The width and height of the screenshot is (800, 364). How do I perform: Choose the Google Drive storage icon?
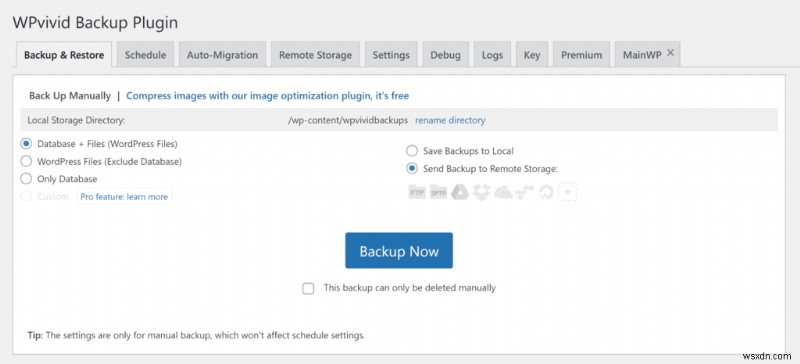[460, 192]
